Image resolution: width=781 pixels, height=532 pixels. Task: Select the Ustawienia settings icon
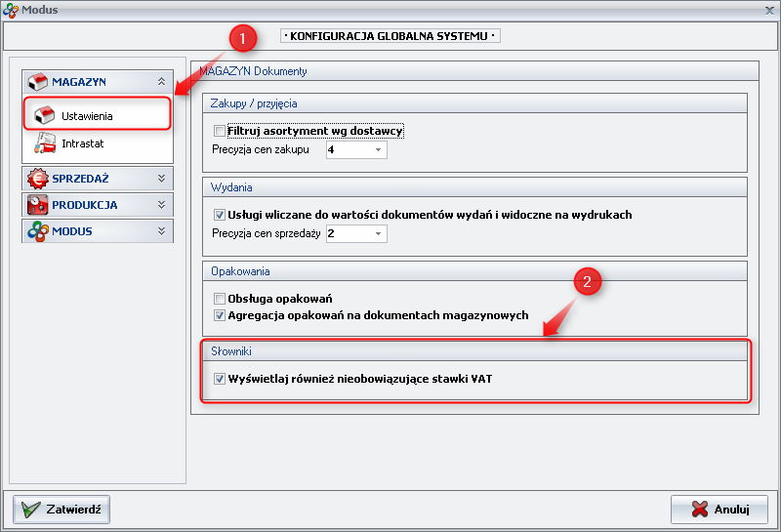pyautogui.click(x=44, y=115)
